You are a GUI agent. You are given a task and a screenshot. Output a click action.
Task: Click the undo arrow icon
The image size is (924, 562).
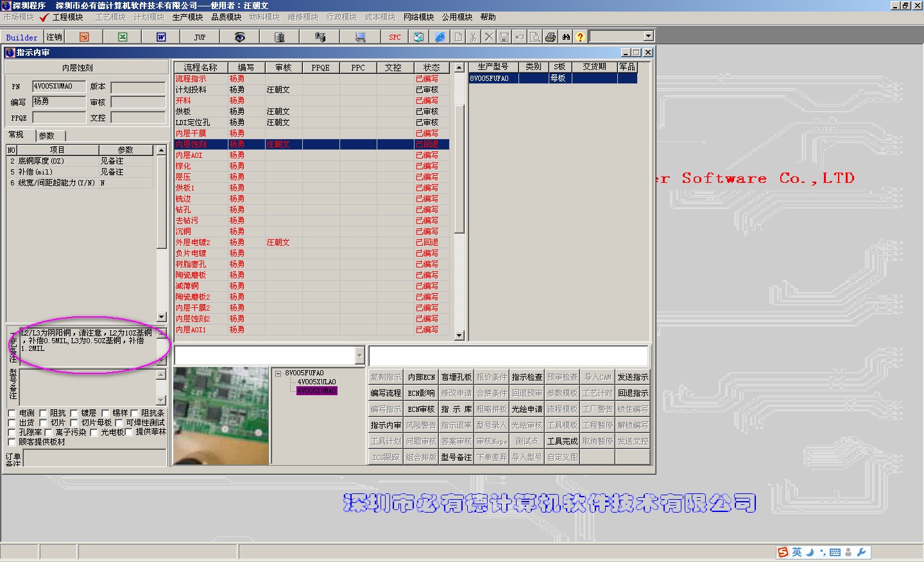[520, 37]
